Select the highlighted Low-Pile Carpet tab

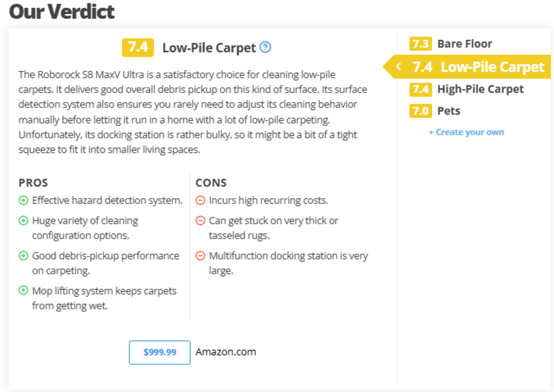coord(492,67)
